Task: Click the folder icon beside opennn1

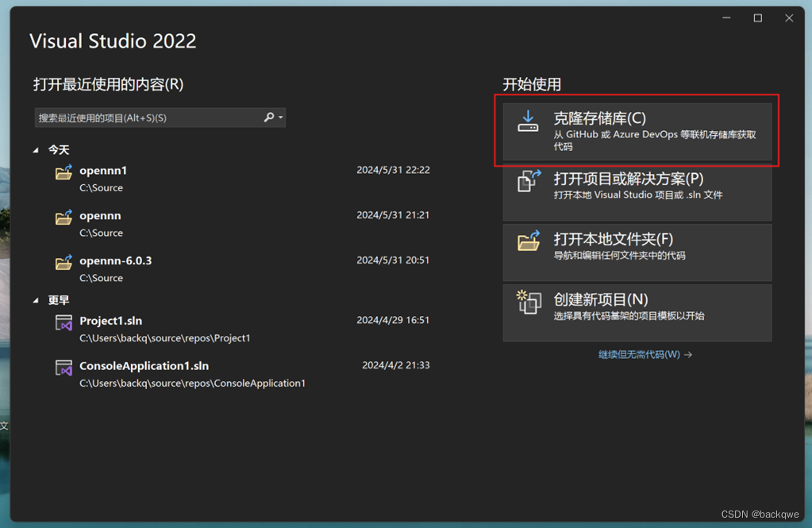Action: pos(63,172)
